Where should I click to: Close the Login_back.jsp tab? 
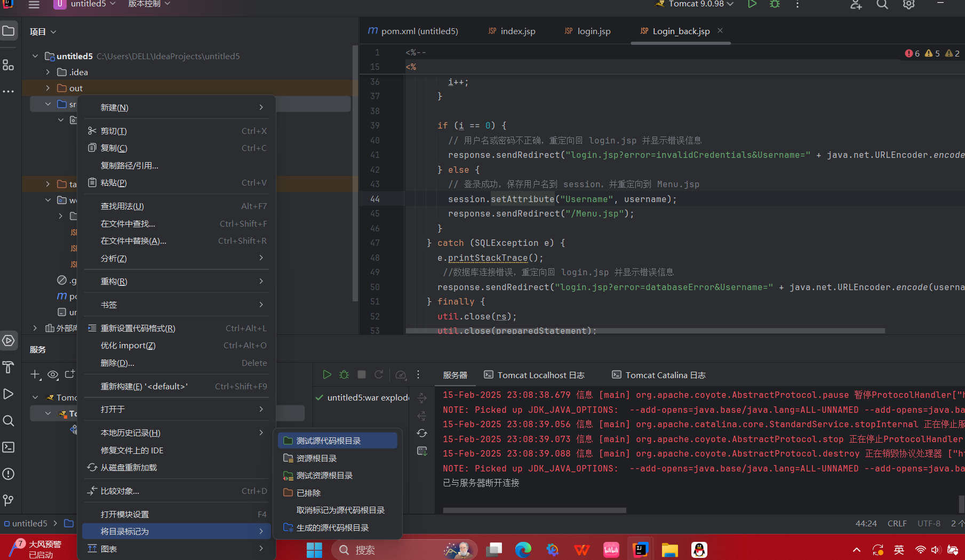720,30
